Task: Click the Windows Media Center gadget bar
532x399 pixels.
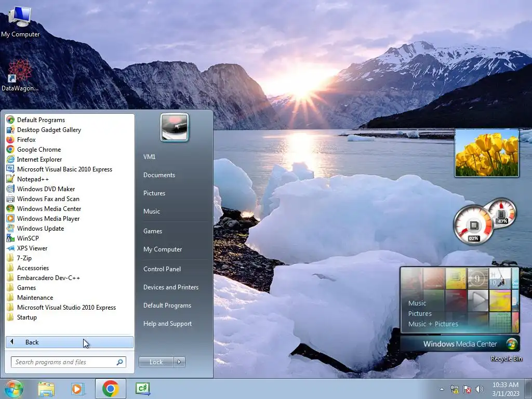Action: click(x=460, y=344)
